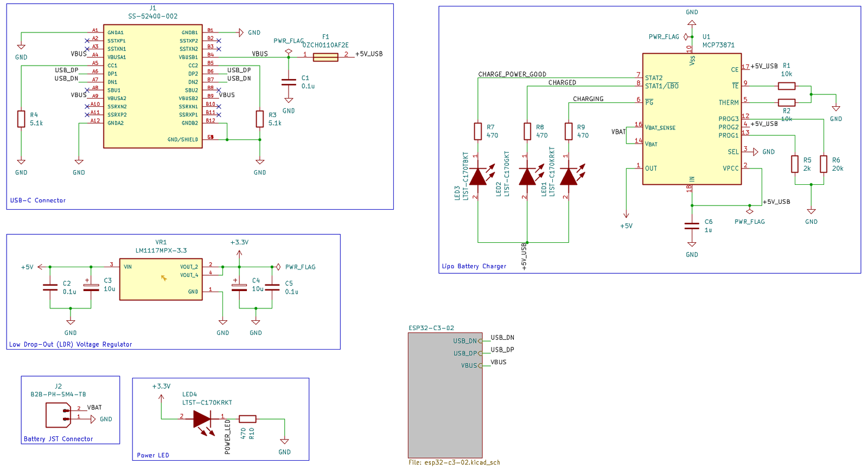Click the 'File: esp32-c3-02.kicad_sch' text
Screen dimensions: 868x471
tap(454, 463)
